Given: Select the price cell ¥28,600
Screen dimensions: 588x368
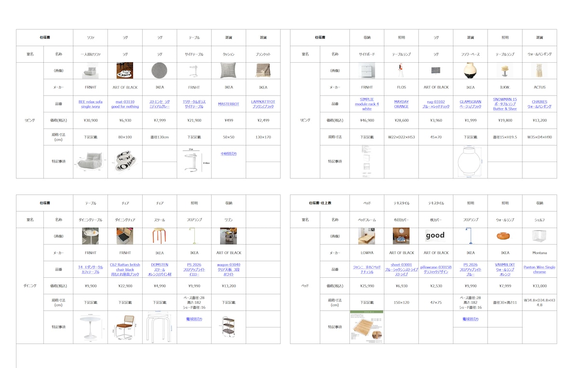Looking at the screenshot, I should point(401,121).
